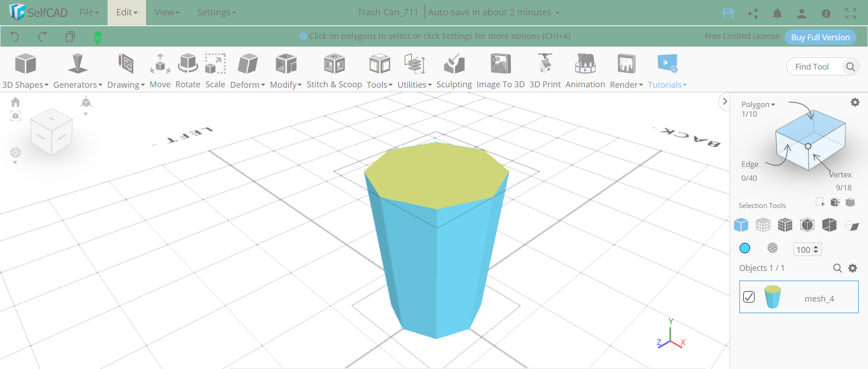Toggle the cube-with-arrow selection tool
Viewport: 868px width, 369px height.
835,202
